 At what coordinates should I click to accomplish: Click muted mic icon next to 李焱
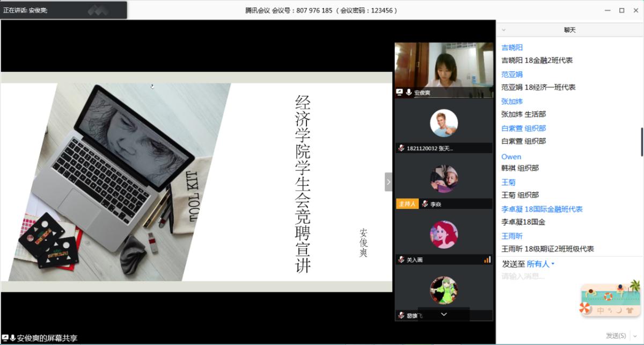(x=425, y=204)
